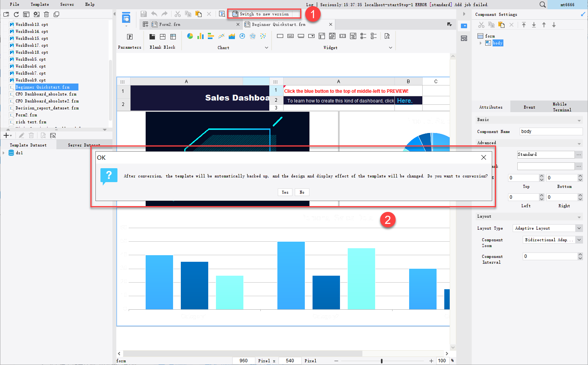Select the scatter chart icon
The image size is (588, 365).
[263, 36]
